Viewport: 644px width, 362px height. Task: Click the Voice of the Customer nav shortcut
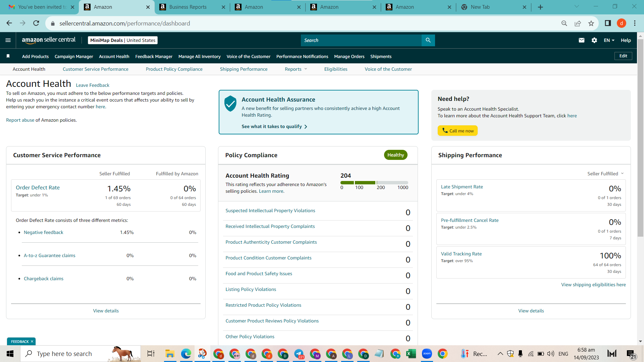coord(249,56)
